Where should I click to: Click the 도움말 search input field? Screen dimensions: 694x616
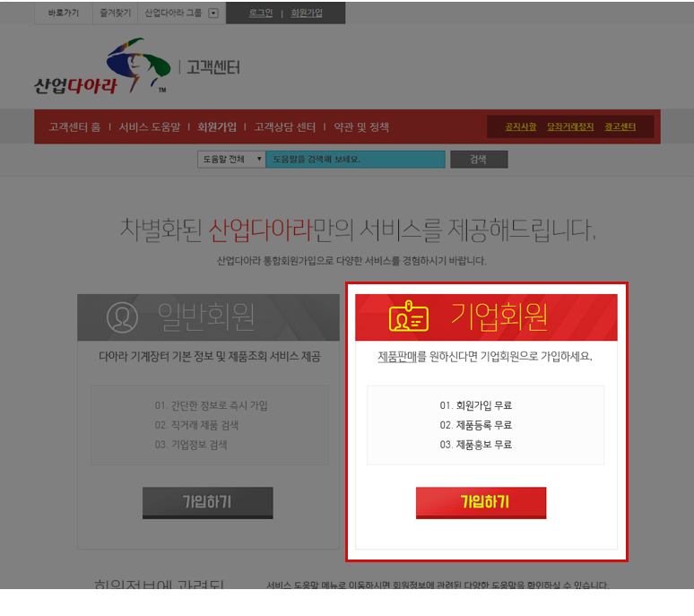click(x=355, y=160)
